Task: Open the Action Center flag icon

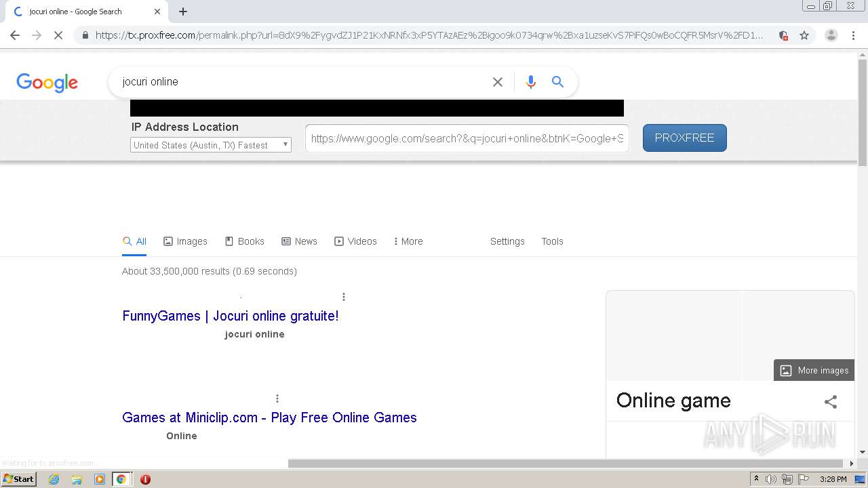Action: (802, 479)
